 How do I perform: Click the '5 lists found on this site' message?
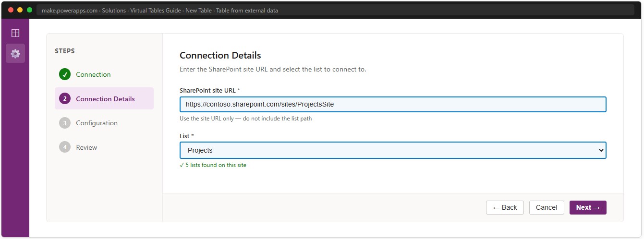(x=213, y=165)
